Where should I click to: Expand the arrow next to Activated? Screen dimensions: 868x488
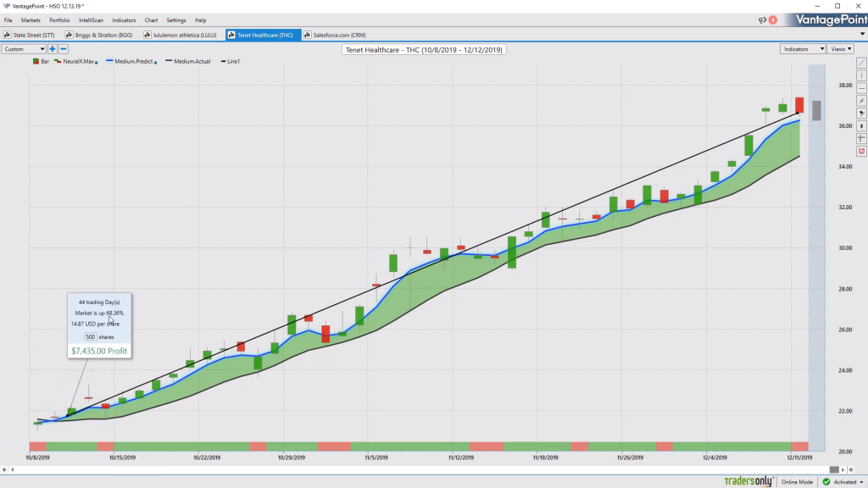[861, 482]
